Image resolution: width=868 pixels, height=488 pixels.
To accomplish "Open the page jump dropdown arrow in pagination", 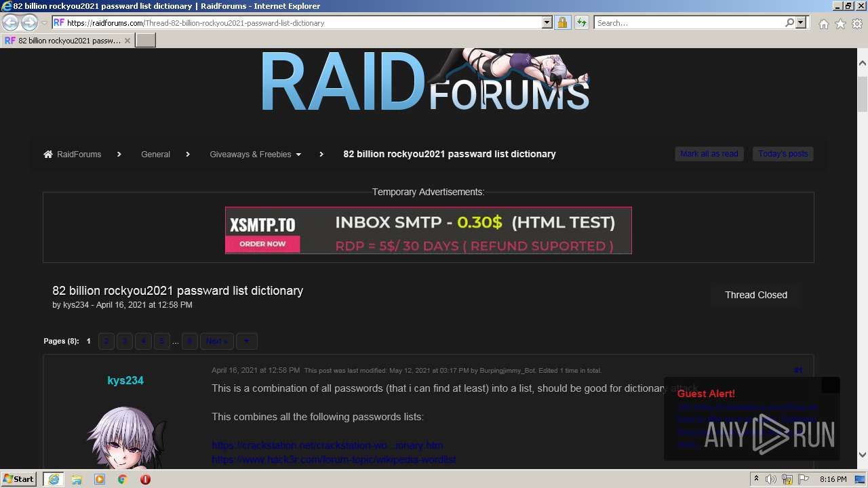I will tap(246, 341).
